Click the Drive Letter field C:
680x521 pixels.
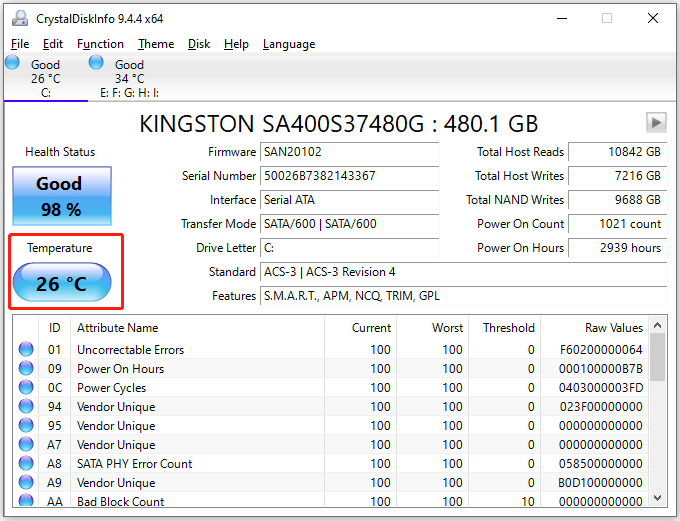(350, 248)
